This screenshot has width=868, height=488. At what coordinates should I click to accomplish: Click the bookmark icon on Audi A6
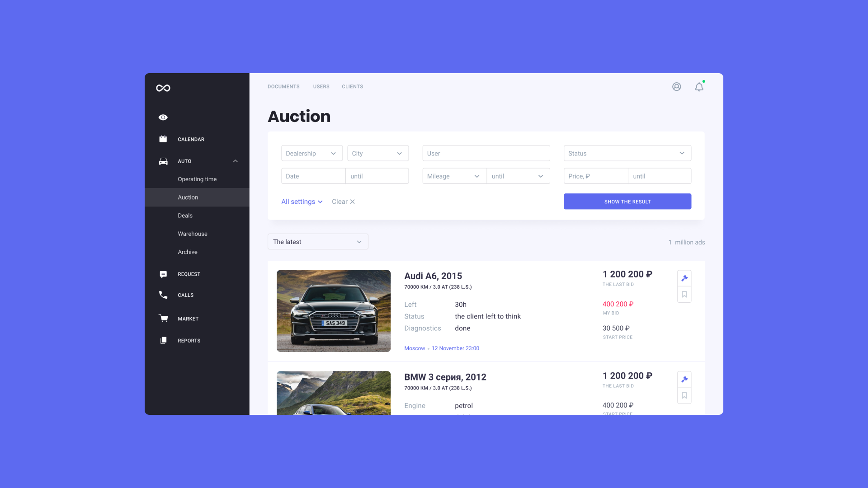(684, 294)
